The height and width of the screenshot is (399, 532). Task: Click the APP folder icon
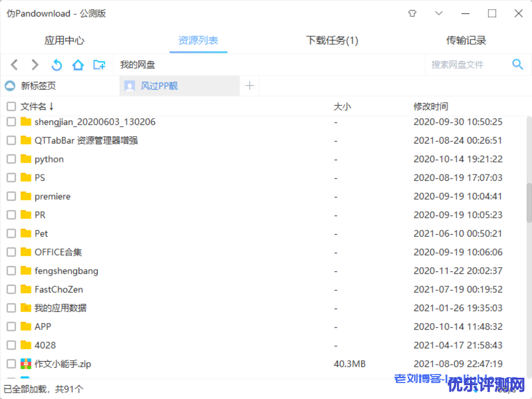click(26, 327)
